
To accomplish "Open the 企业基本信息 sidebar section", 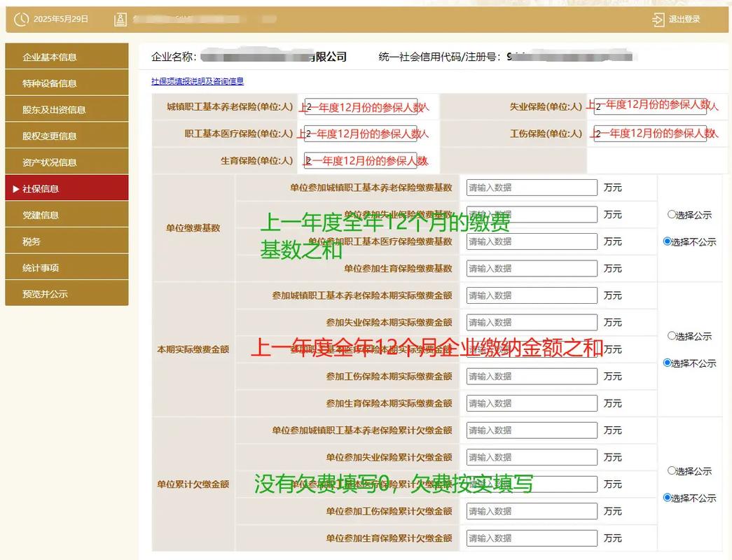I will click(67, 56).
